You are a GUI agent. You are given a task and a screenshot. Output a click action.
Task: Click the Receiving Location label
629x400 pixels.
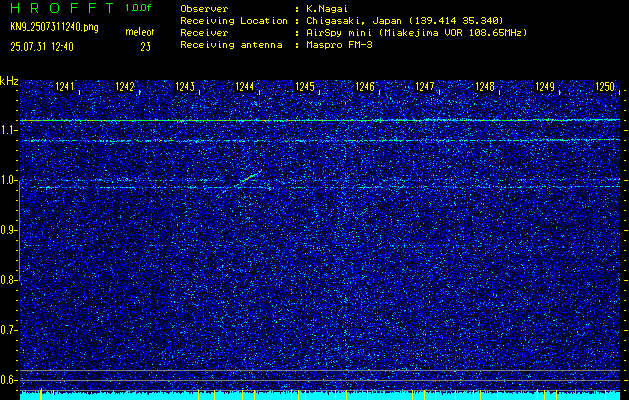point(234,21)
